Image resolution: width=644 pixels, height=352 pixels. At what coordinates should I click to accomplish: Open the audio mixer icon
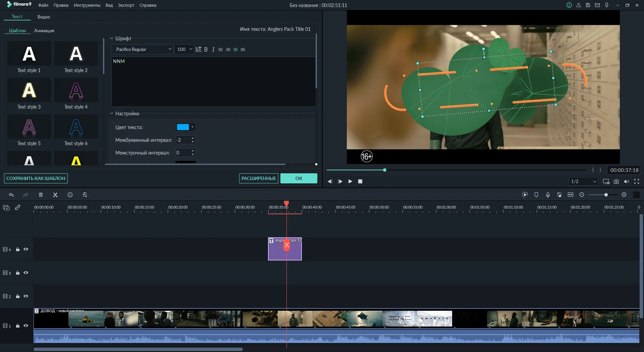point(559,195)
